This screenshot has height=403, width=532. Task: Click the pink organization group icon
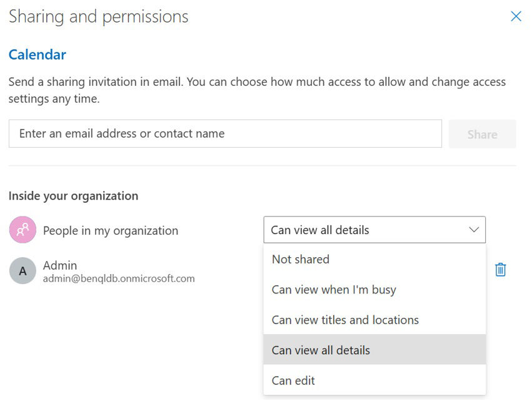[x=23, y=230]
